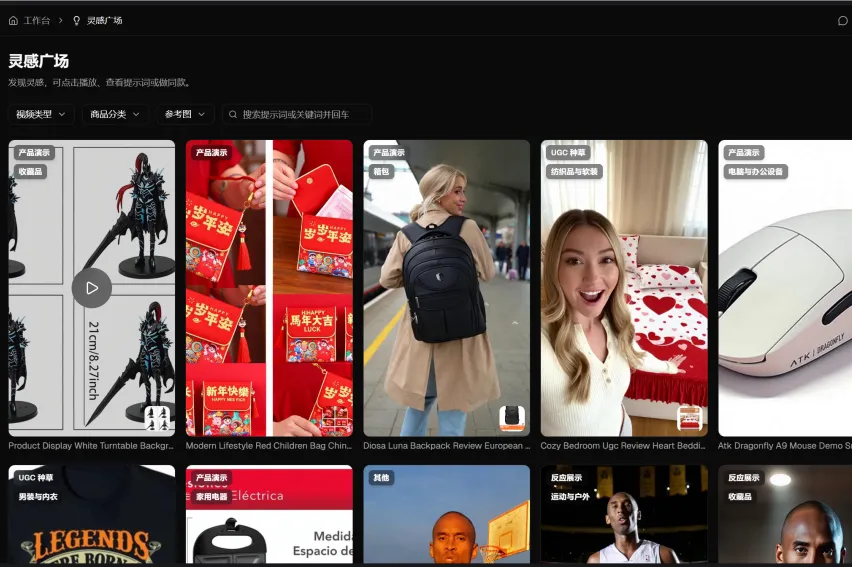Open the chat bubble icon at top right
This screenshot has height=567, width=852.
coord(842,20)
